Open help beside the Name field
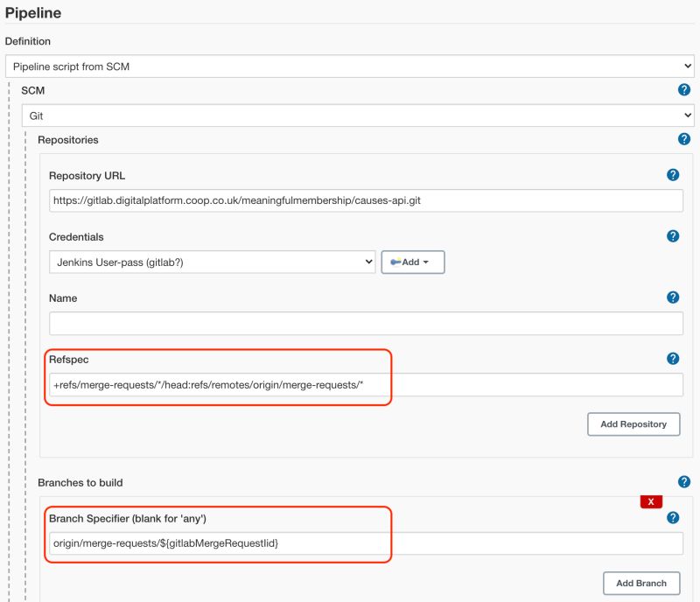This screenshot has width=700, height=602. [x=672, y=297]
